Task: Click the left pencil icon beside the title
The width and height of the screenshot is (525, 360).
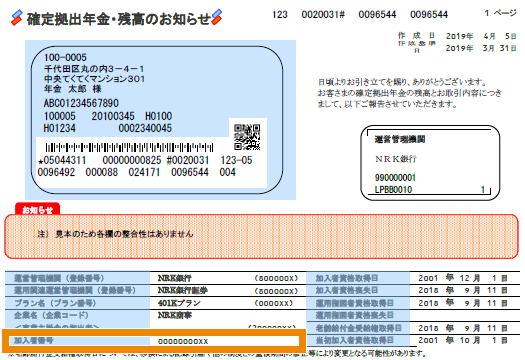Action: (x=16, y=18)
